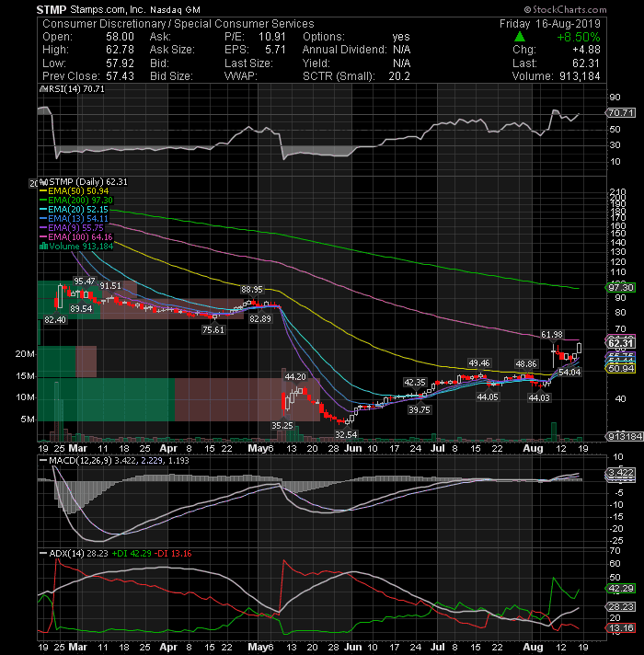
Task: Click the green 97.30 EMA tag on right axis
Action: pyautogui.click(x=621, y=287)
